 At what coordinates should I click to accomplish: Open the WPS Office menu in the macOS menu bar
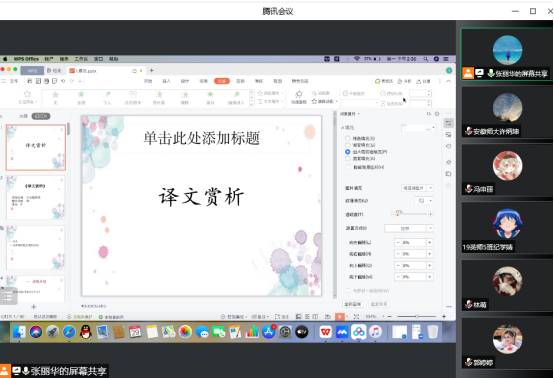(26, 59)
